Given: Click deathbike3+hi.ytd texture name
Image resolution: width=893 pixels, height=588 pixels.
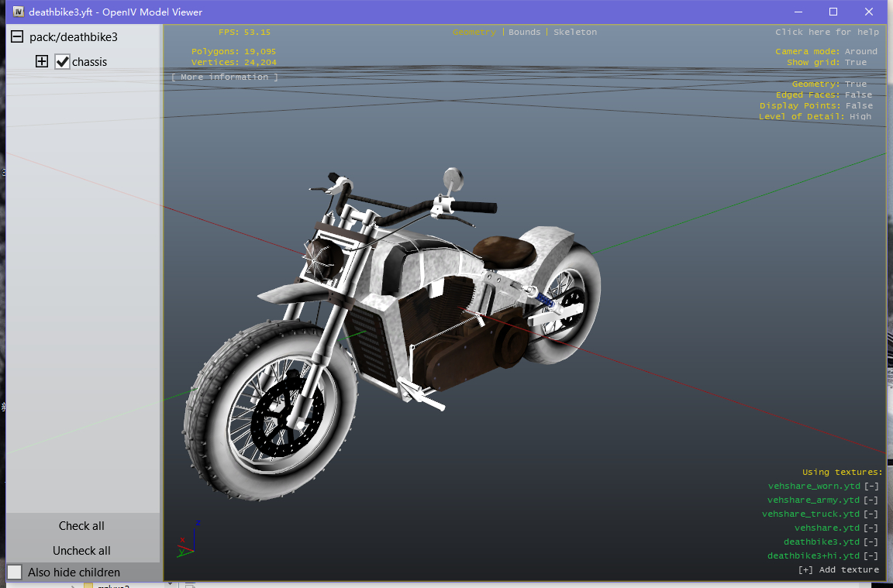Looking at the screenshot, I should coord(813,555).
